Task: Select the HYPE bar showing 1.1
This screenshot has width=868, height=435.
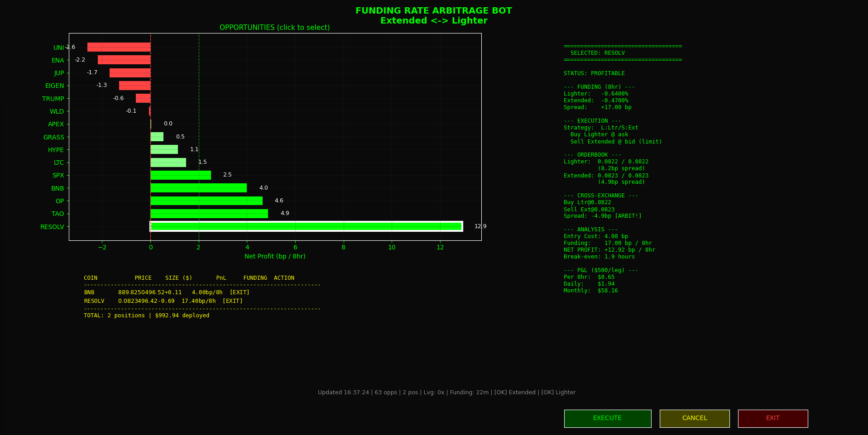Action: (x=164, y=149)
